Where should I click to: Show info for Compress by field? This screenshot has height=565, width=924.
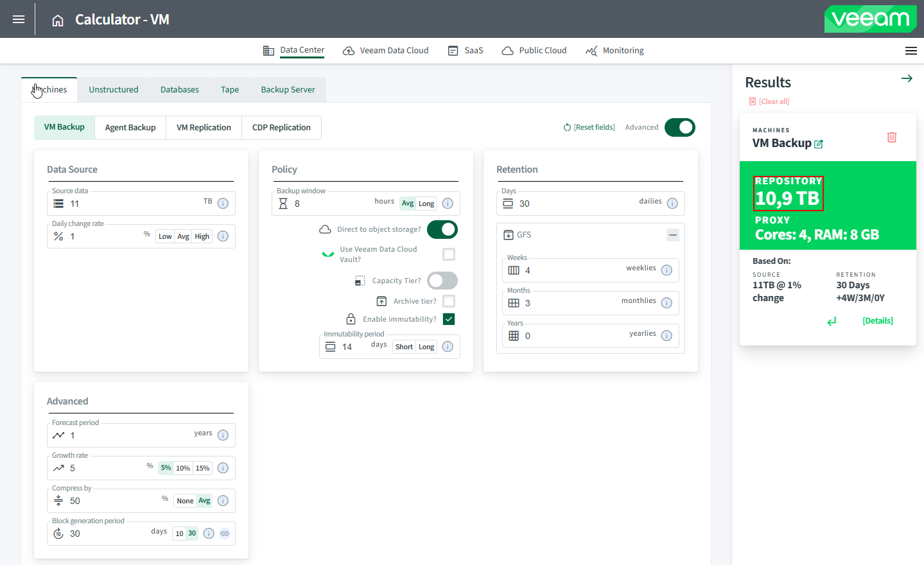pyautogui.click(x=223, y=501)
